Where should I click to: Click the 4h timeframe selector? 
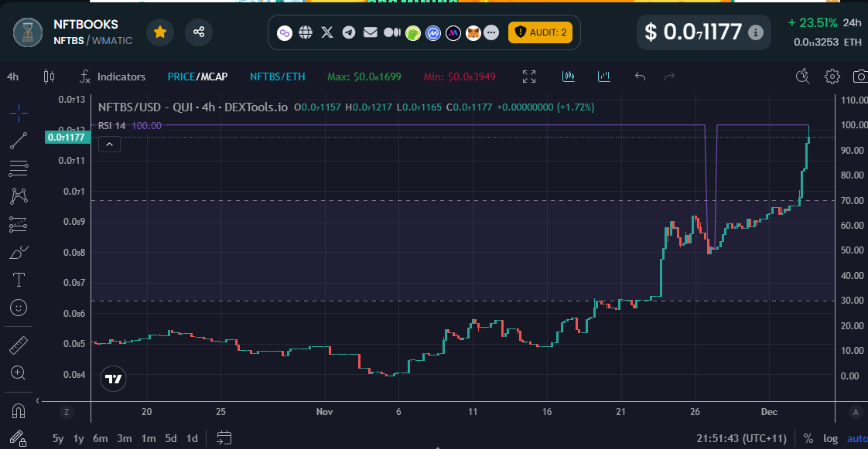[12, 77]
